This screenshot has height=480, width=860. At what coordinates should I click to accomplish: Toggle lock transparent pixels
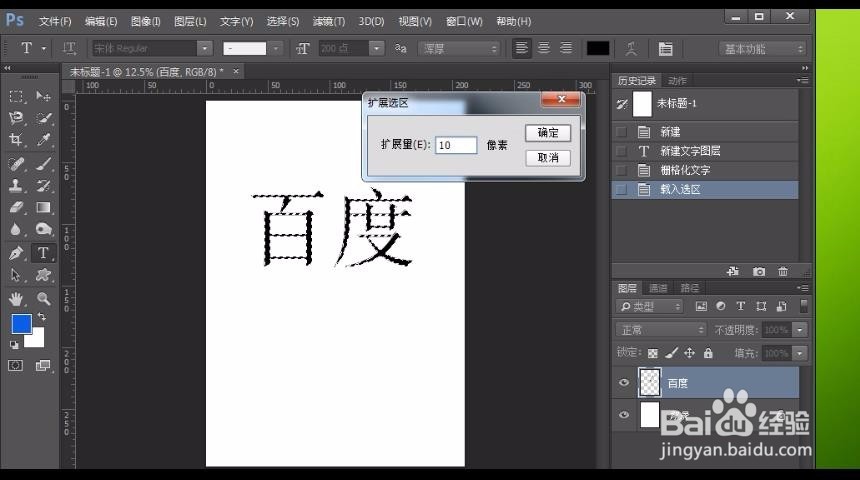[653, 353]
